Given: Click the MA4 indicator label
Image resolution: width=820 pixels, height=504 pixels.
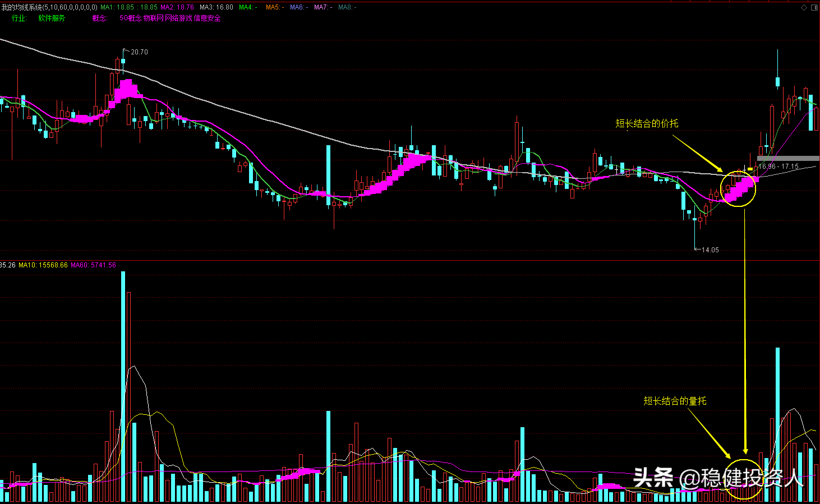Looking at the screenshot, I should coord(248,7).
